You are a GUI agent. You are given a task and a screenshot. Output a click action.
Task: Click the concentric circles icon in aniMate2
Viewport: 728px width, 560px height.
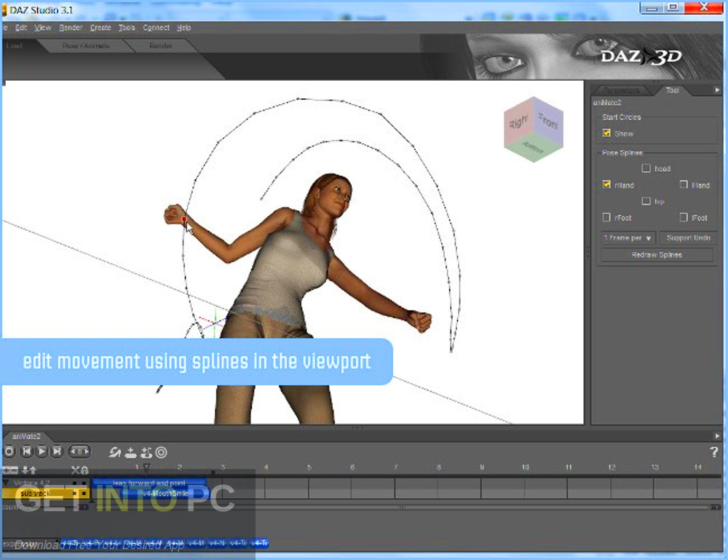pyautogui.click(x=161, y=451)
